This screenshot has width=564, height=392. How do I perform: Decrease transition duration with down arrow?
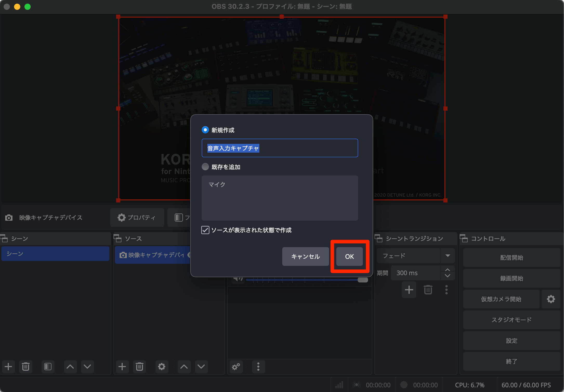(448, 276)
